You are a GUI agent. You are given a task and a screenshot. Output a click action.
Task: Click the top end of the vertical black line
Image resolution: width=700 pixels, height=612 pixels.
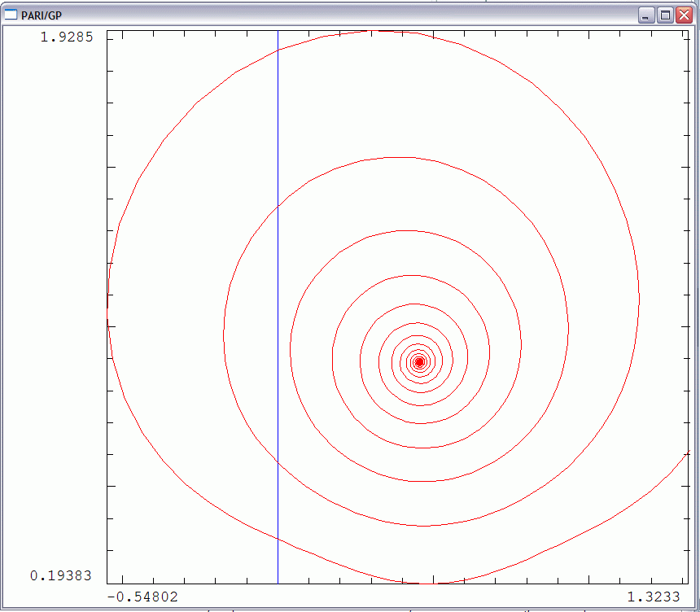coord(278,32)
